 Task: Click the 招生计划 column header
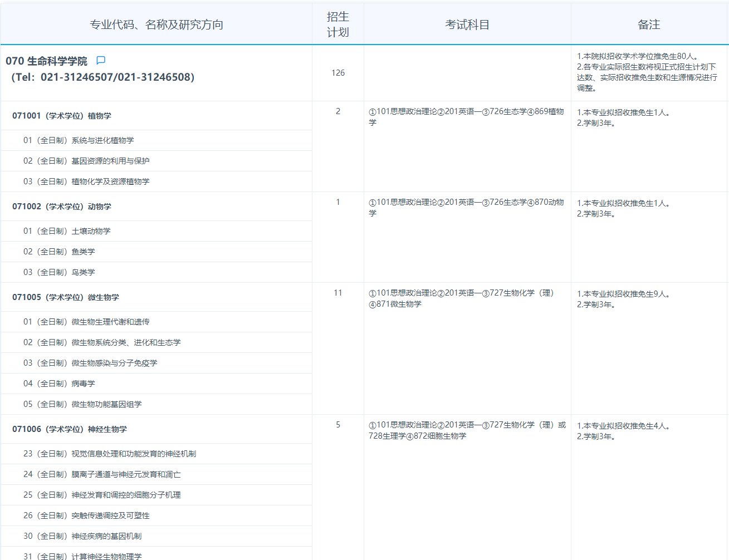(x=337, y=24)
